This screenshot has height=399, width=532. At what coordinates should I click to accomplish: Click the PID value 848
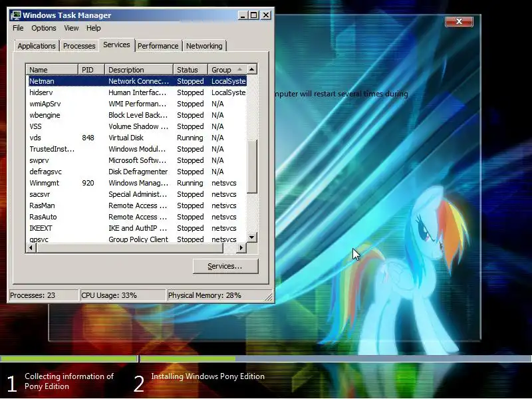[88, 138]
